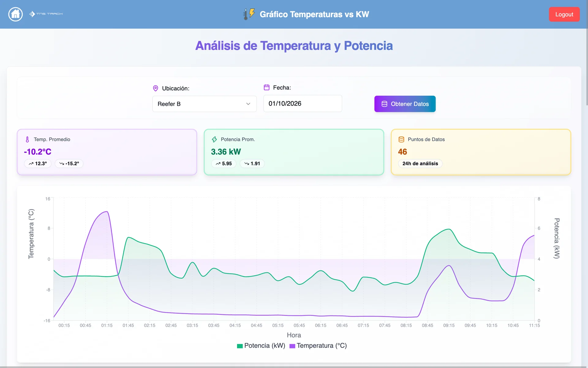Click the Potencia Prom. card label
This screenshot has width=588, height=368.
tap(238, 140)
